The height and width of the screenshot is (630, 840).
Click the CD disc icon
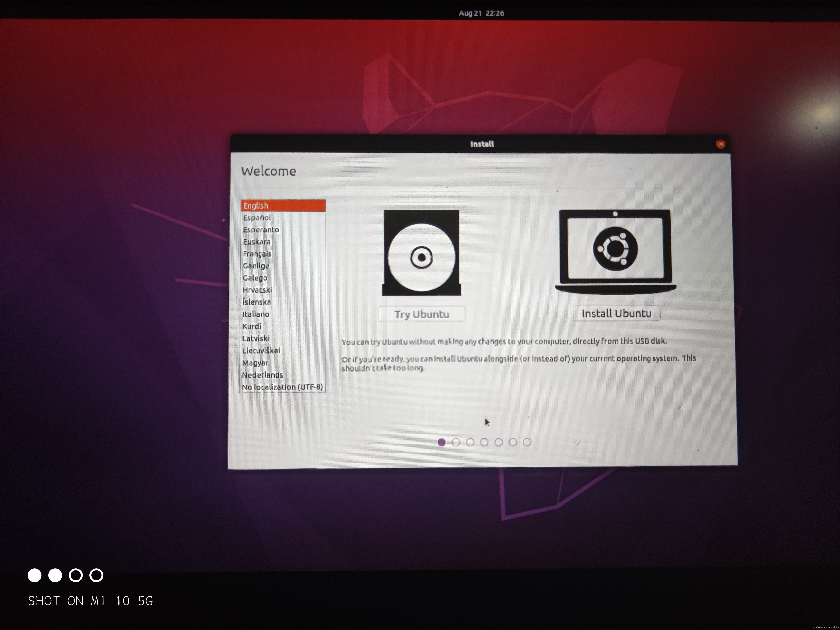[421, 253]
